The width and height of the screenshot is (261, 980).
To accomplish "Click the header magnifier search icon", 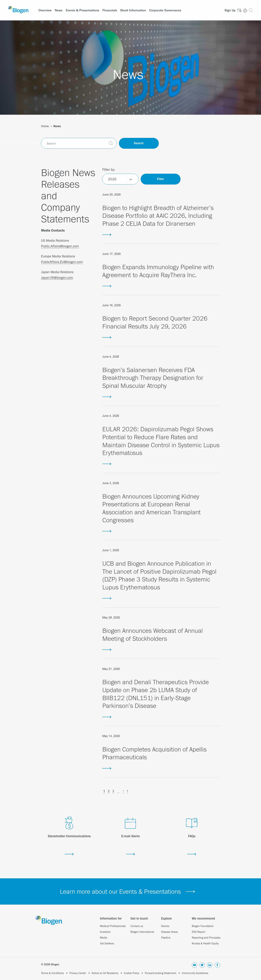I will [251, 10].
